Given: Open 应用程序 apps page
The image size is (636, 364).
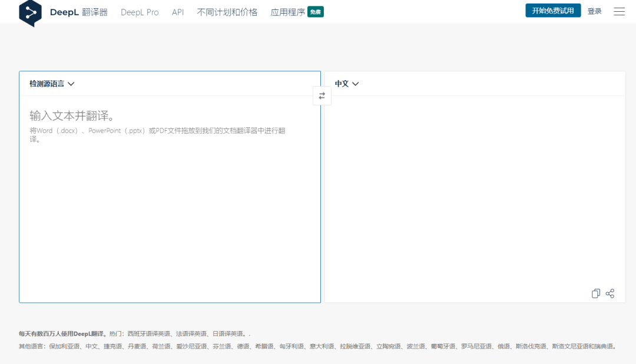Looking at the screenshot, I should click(287, 12).
